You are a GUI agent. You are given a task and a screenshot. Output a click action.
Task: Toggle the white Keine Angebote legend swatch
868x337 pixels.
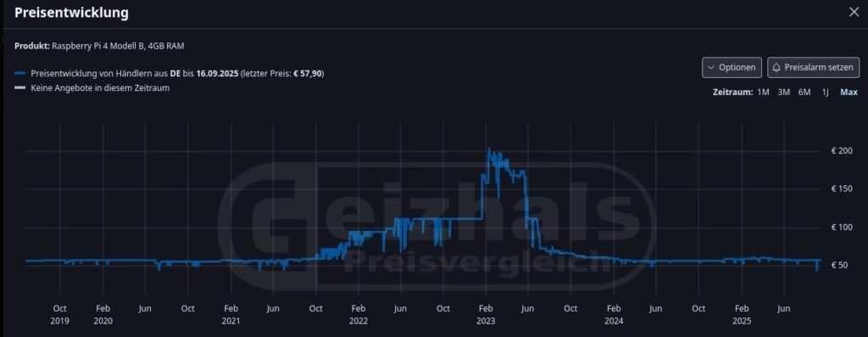click(20, 88)
